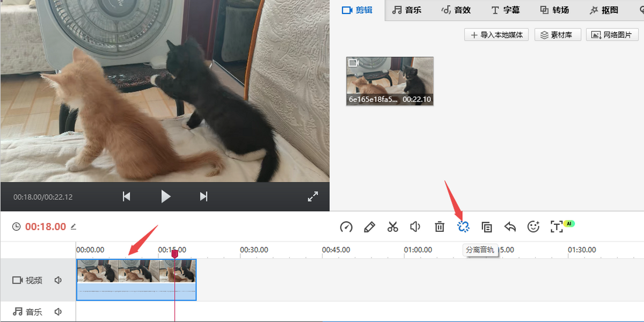Open the speed adjustment tool

(x=346, y=227)
